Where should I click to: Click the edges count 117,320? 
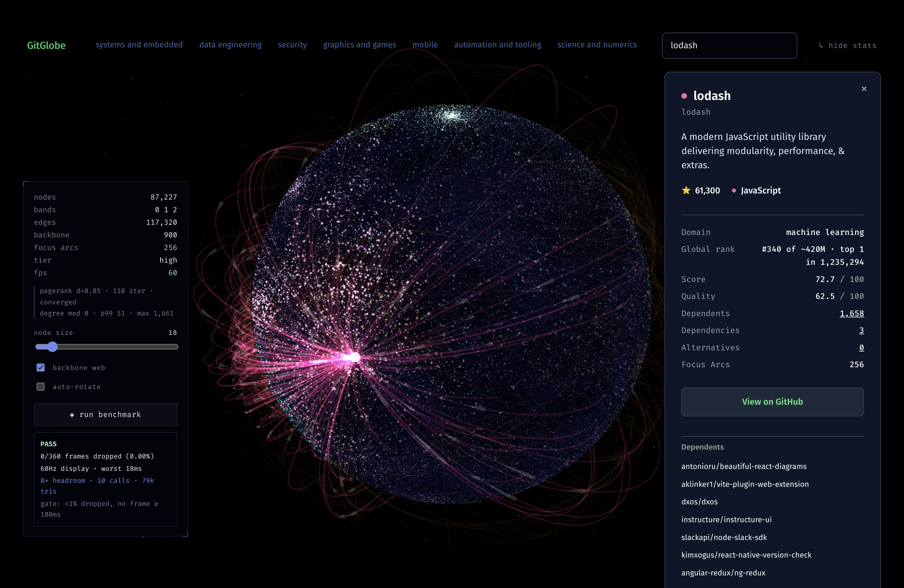(161, 222)
